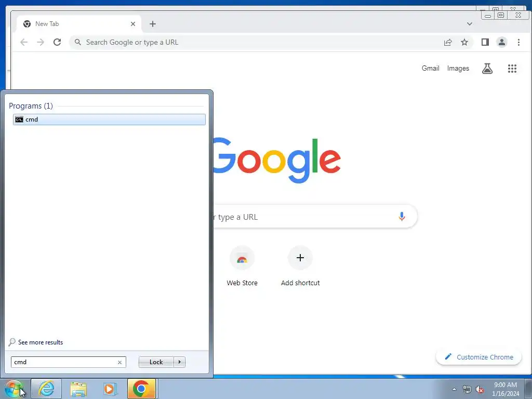532x399 pixels.
Task: Launch cmd from Programs results
Action: click(109, 119)
